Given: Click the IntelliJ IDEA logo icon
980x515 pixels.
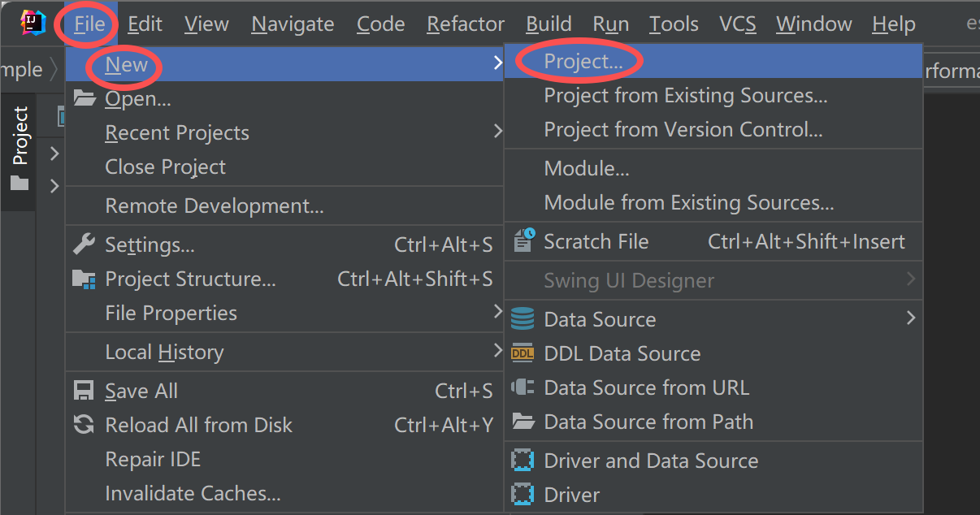Looking at the screenshot, I should [x=33, y=24].
